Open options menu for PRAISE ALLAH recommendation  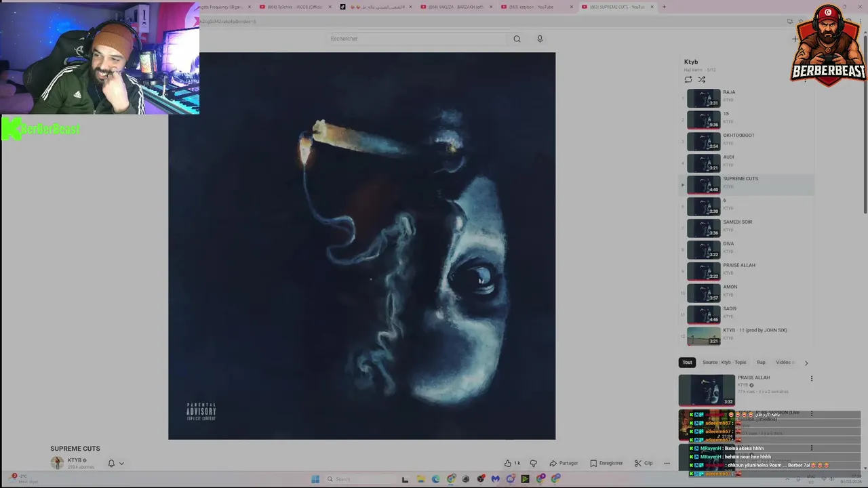[x=811, y=379]
